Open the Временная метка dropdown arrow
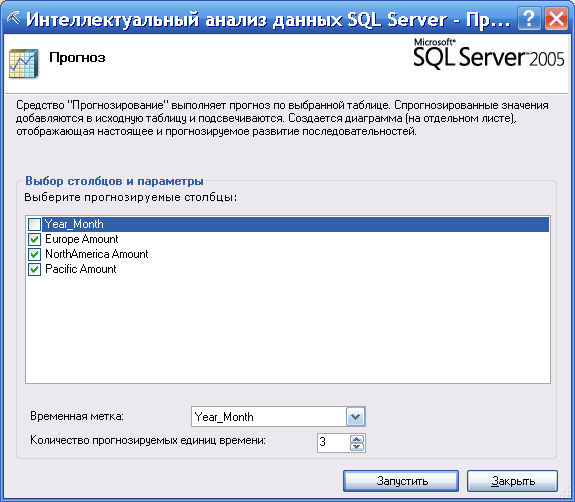 (x=355, y=417)
